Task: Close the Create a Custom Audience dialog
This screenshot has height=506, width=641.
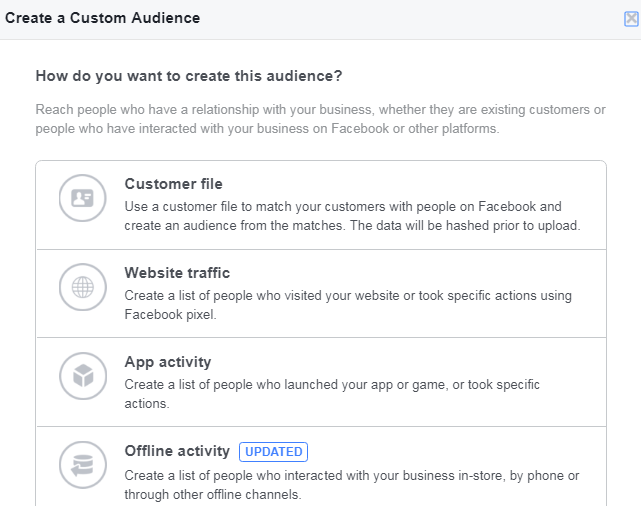Action: coord(631,18)
